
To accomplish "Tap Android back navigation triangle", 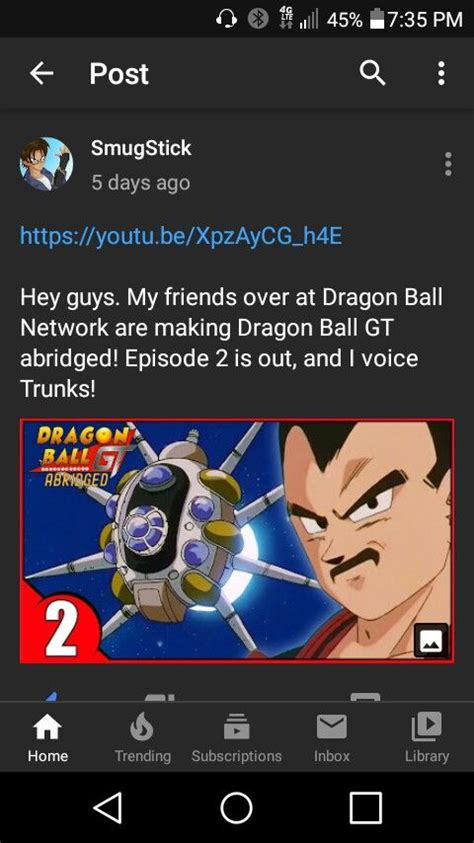I will (108, 808).
